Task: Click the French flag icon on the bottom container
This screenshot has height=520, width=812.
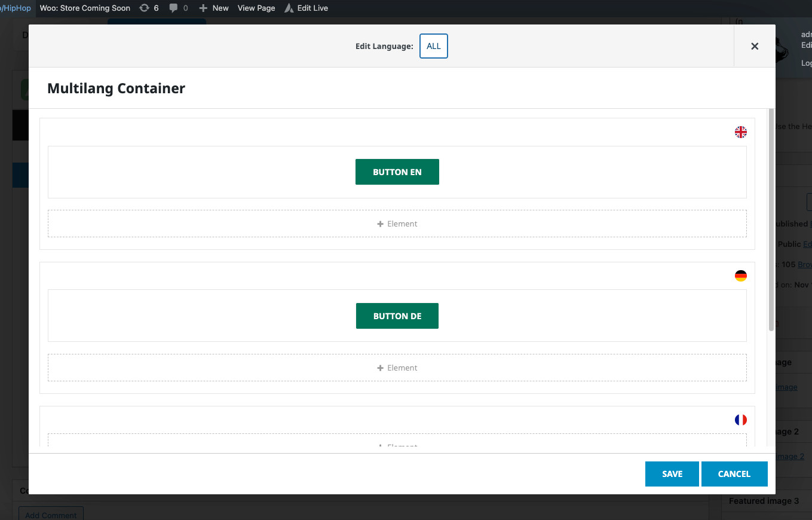Action: (741, 420)
